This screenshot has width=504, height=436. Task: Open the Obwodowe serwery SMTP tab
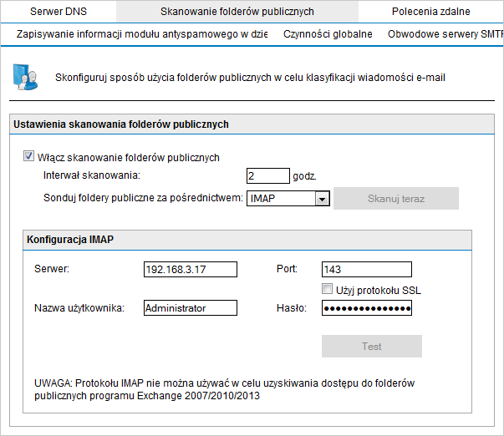pos(445,34)
